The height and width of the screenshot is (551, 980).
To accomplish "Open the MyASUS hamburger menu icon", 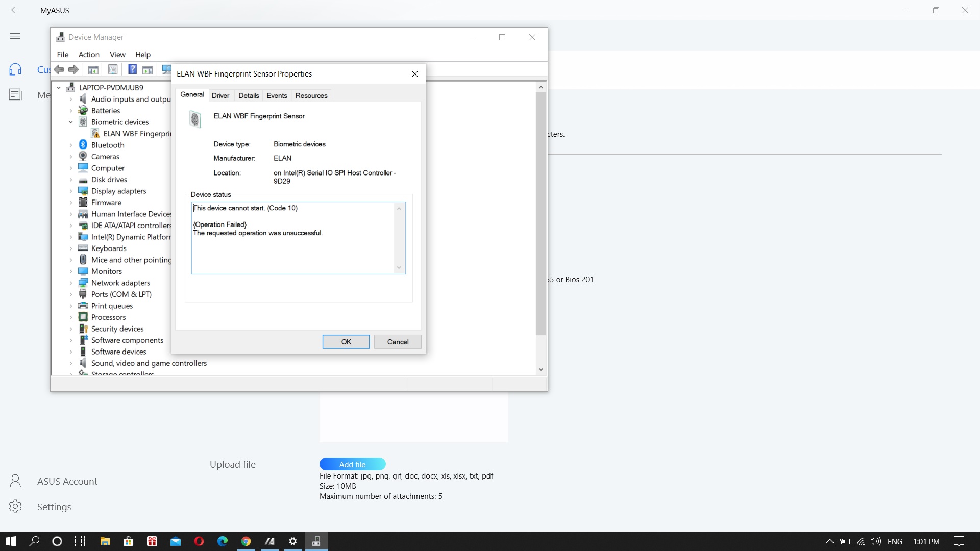I will 15,36.
